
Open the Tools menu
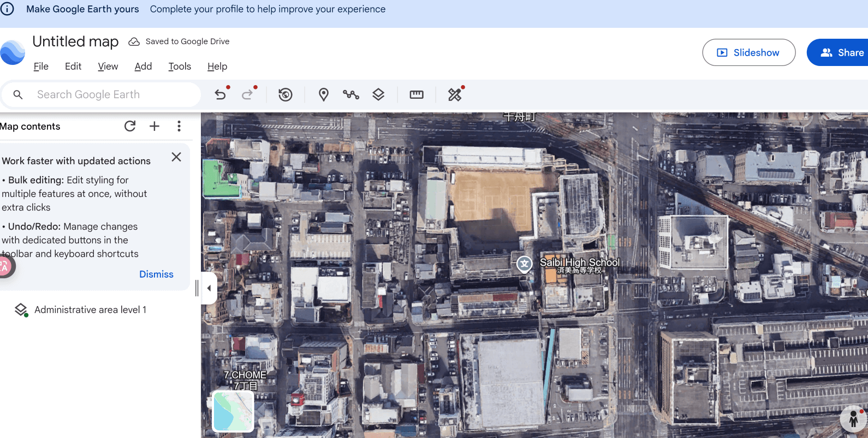(180, 67)
